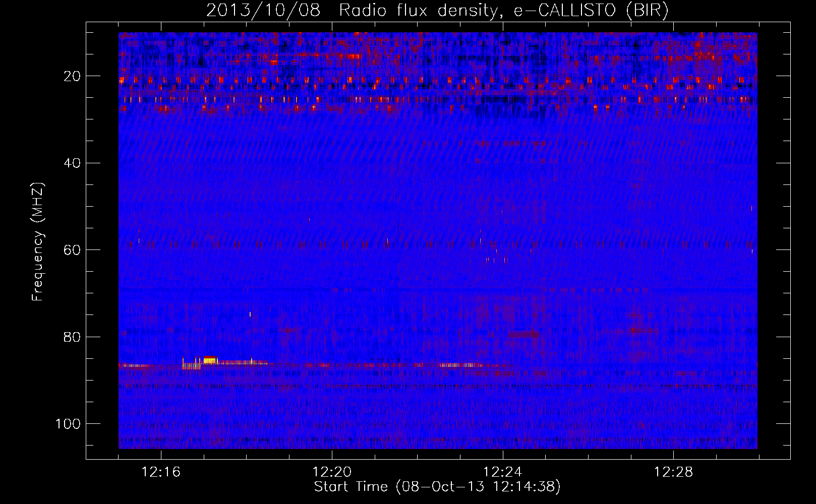Click the 12:20 time axis label
The width and height of the screenshot is (816, 504).
click(332, 472)
